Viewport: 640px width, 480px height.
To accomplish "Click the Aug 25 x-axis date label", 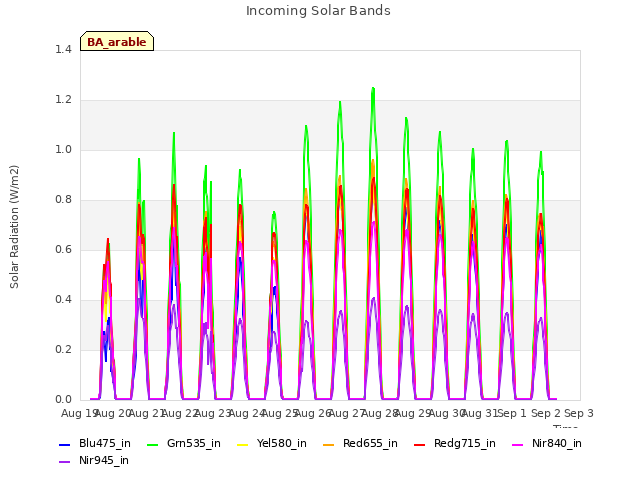I will point(280,413).
